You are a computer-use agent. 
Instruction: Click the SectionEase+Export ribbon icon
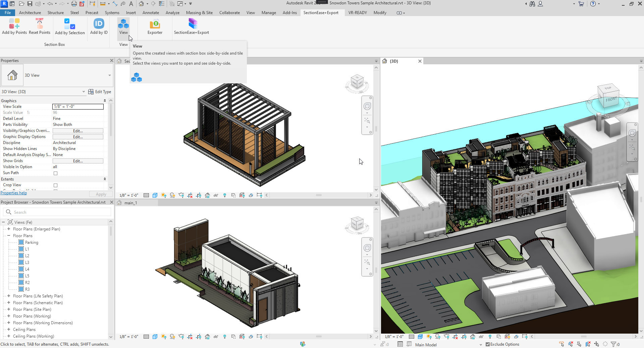click(191, 26)
